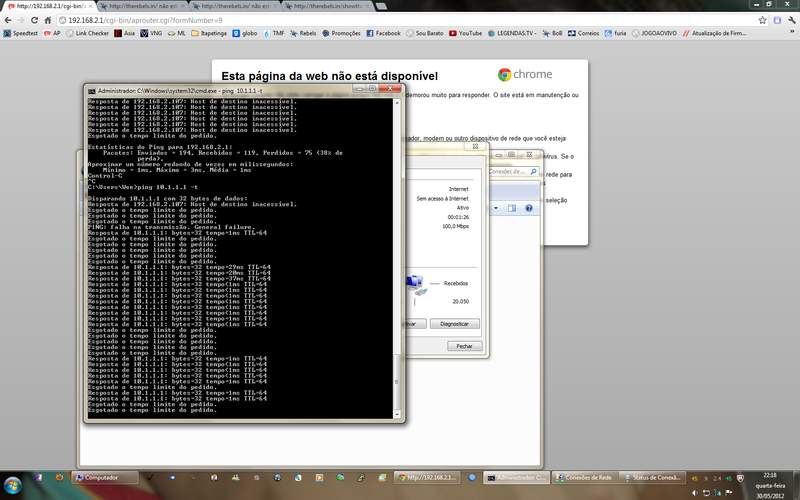800x500 pixels.
Task: Open the Asia bookmark
Action: (124, 33)
